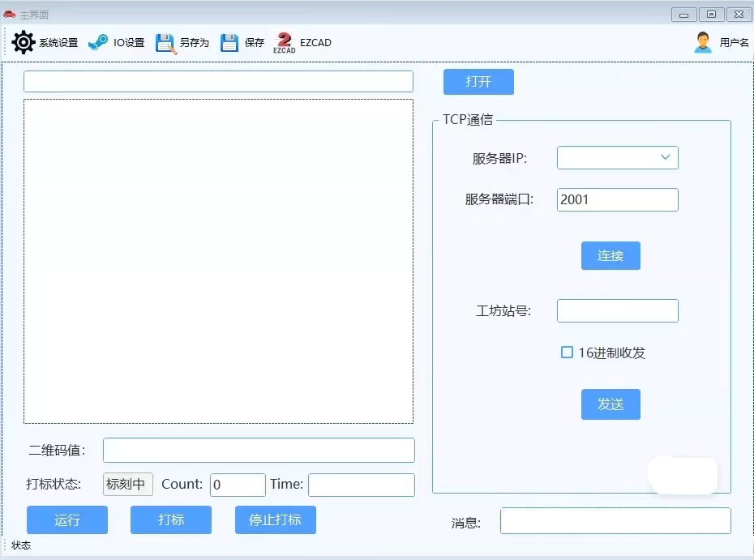Click the 系统设置 label in toolbar
Screen dimensions: 754x560
point(58,43)
